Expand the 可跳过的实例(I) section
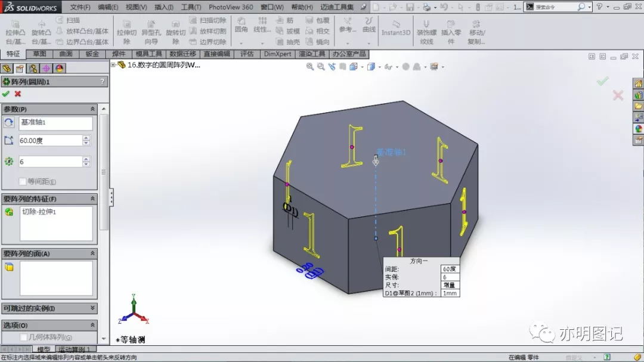 coord(92,308)
